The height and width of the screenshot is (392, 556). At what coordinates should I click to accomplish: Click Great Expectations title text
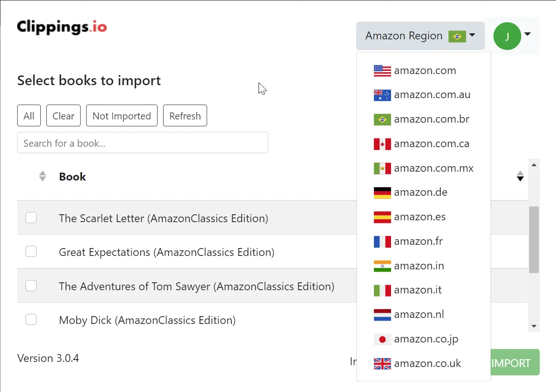point(167,252)
